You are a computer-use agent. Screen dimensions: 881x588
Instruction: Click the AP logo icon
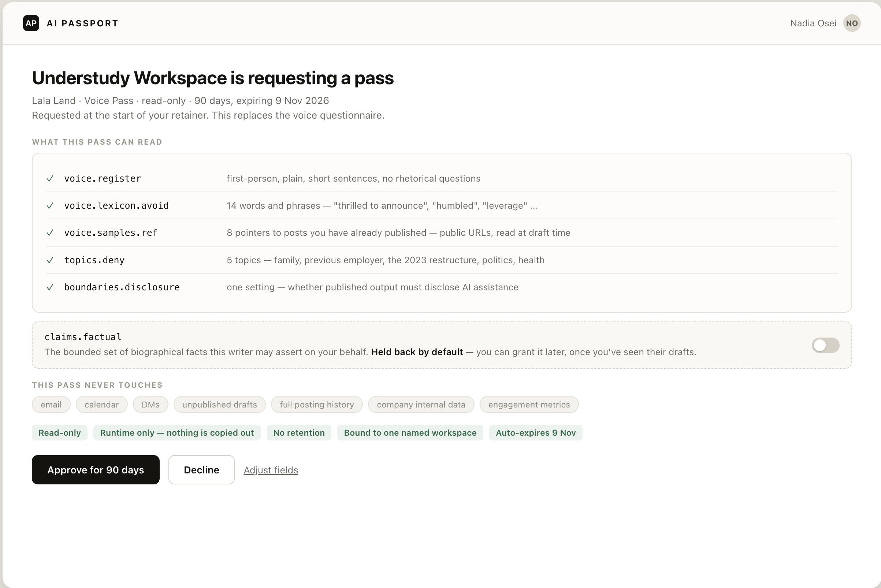[31, 23]
